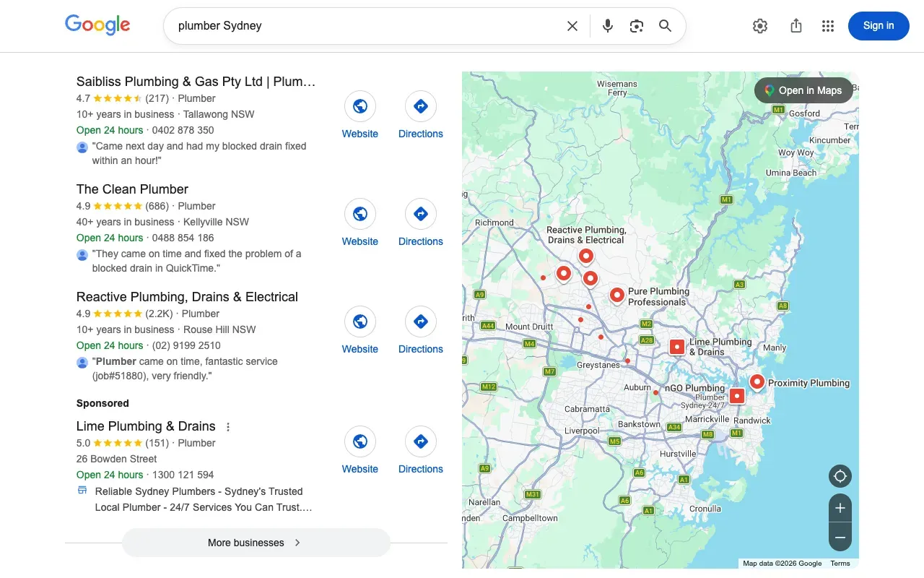Open Saibliss Plumbing & Gas listing title

click(x=196, y=82)
